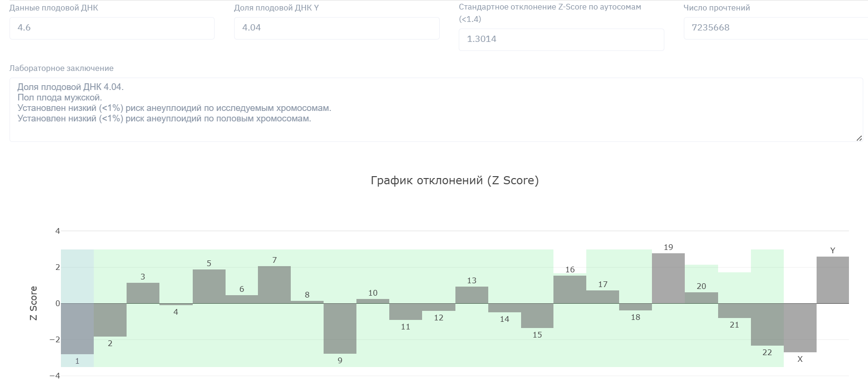Select the chromosome 2 bar
Image resolution: width=868 pixels, height=388 pixels.
[110, 320]
